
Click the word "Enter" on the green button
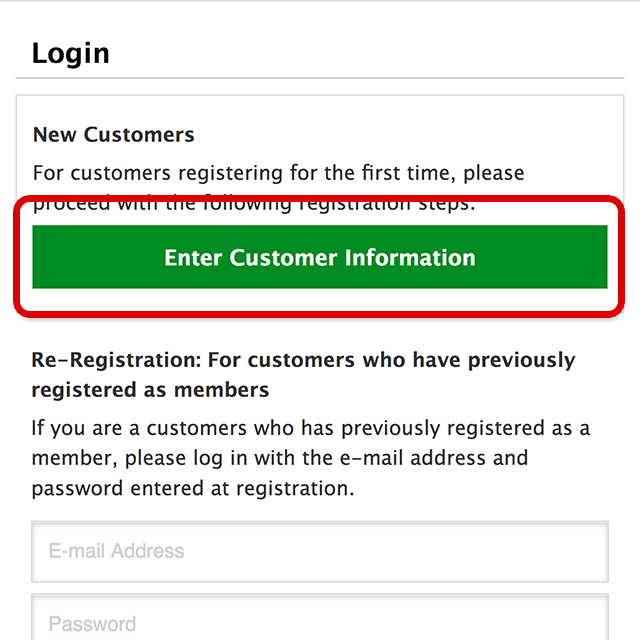(x=193, y=257)
